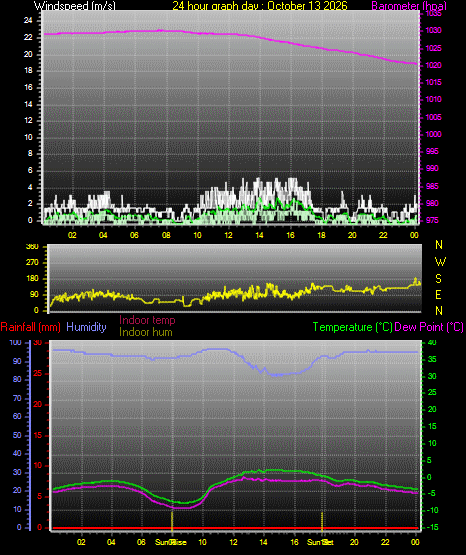Click the 975 barometer scale value
Viewport: 466px width, 555px height.
(x=432, y=220)
